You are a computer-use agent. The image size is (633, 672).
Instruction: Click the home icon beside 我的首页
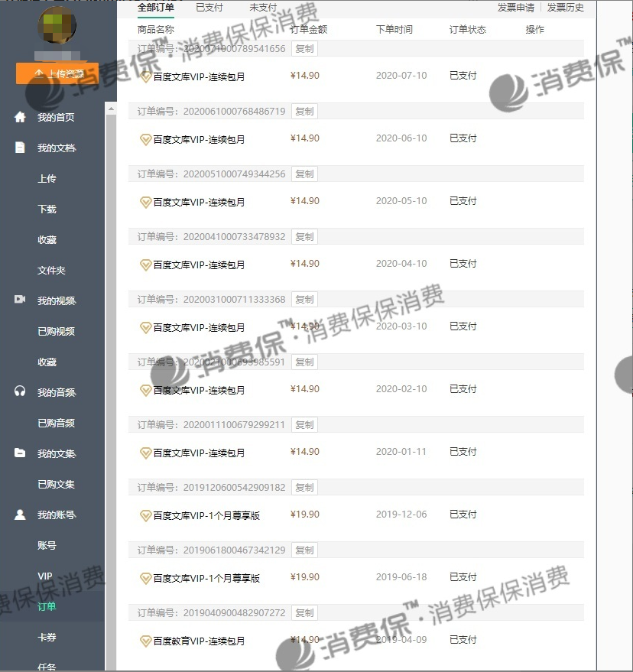point(20,117)
